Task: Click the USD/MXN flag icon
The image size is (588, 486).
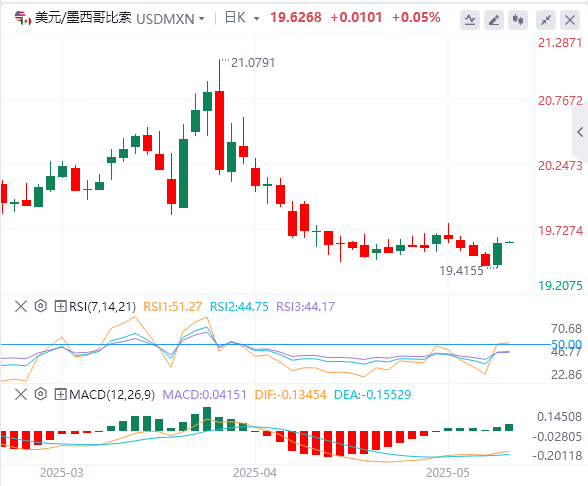Action: coord(22,18)
